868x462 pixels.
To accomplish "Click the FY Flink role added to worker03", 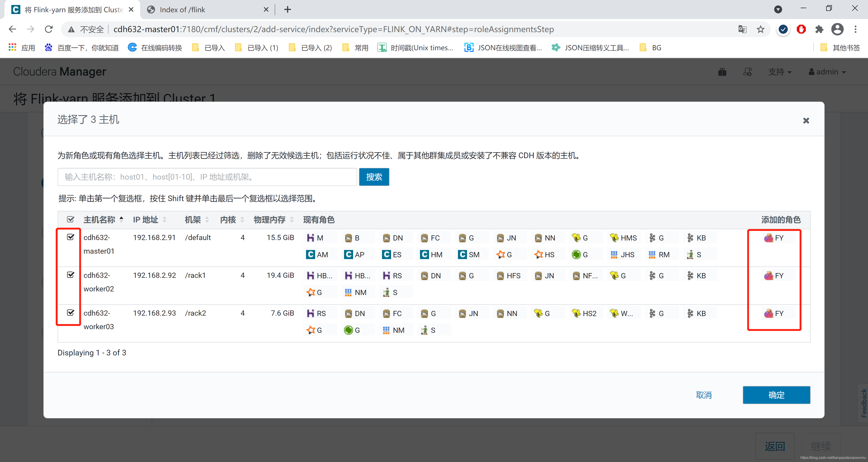I will click(x=774, y=313).
